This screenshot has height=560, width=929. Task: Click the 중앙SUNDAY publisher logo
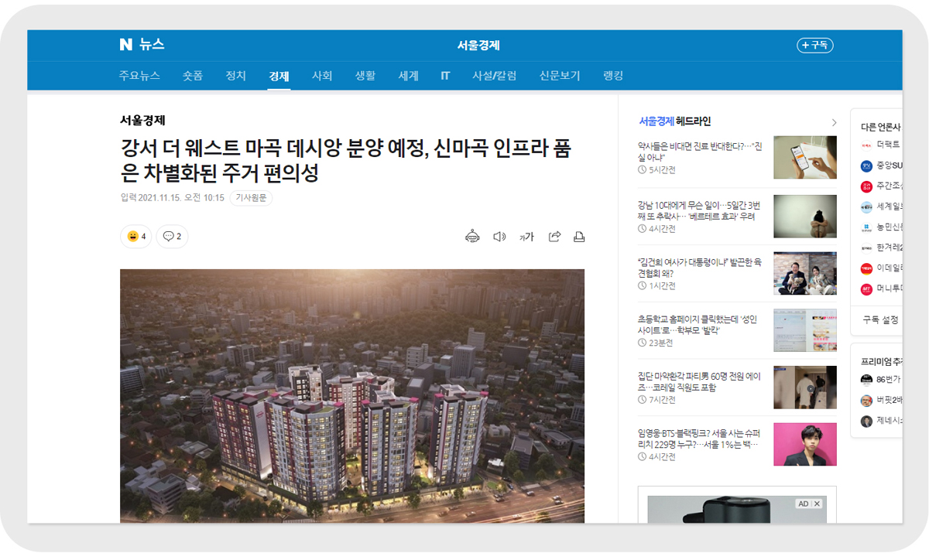866,166
